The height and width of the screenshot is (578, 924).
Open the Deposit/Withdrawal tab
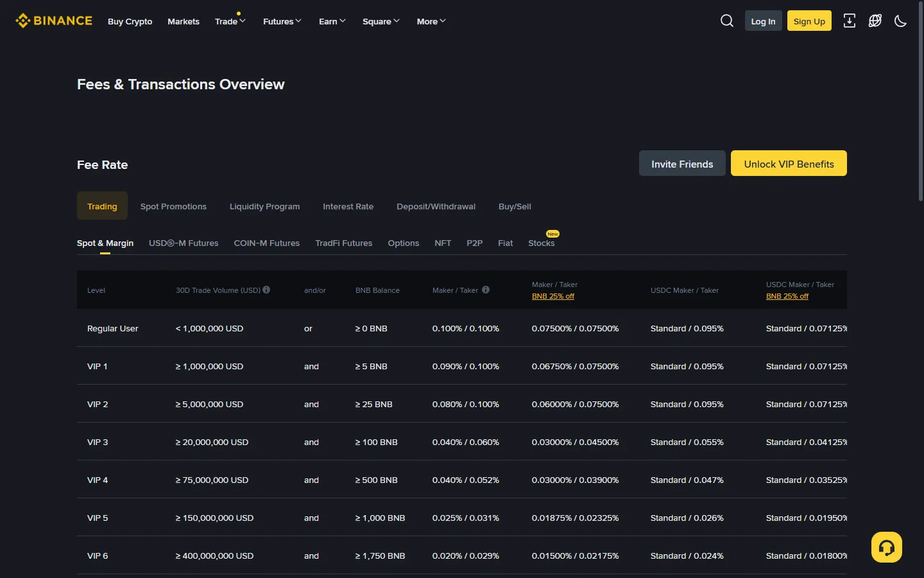(436, 206)
